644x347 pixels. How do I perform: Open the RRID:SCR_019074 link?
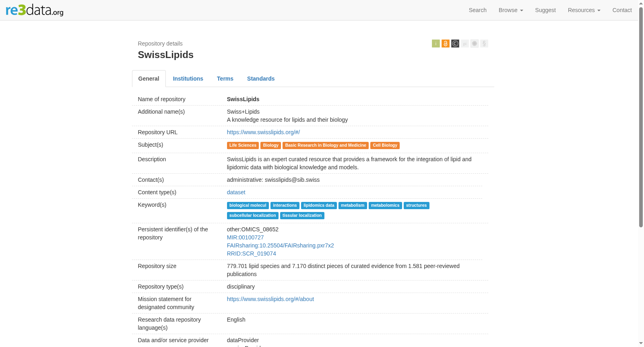(251, 253)
